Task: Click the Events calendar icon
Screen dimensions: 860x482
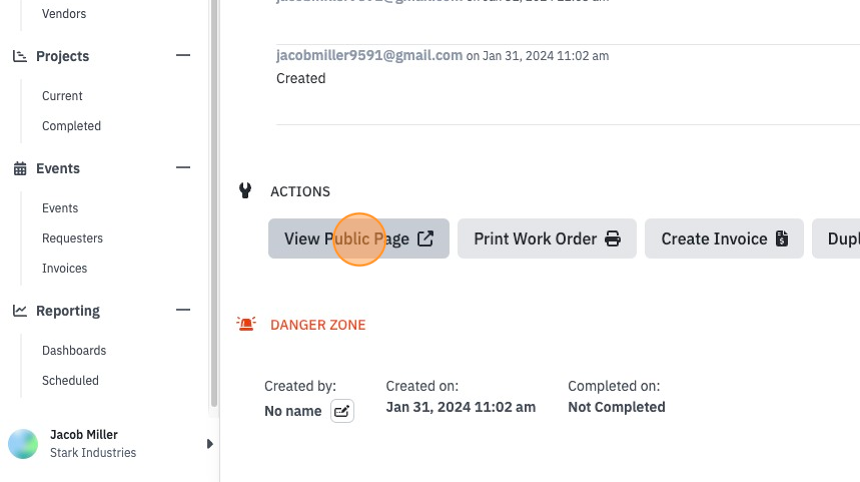Action: 20,168
